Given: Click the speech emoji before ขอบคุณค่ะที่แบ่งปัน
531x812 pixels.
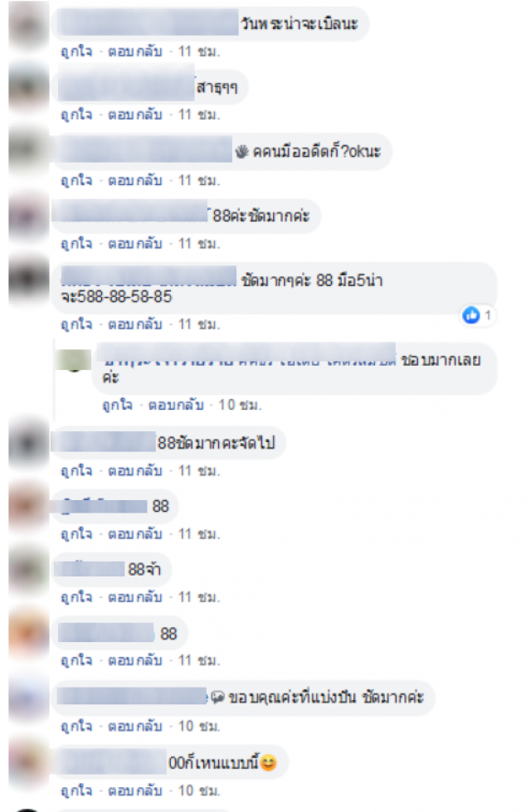Looking at the screenshot, I should coord(217,697).
